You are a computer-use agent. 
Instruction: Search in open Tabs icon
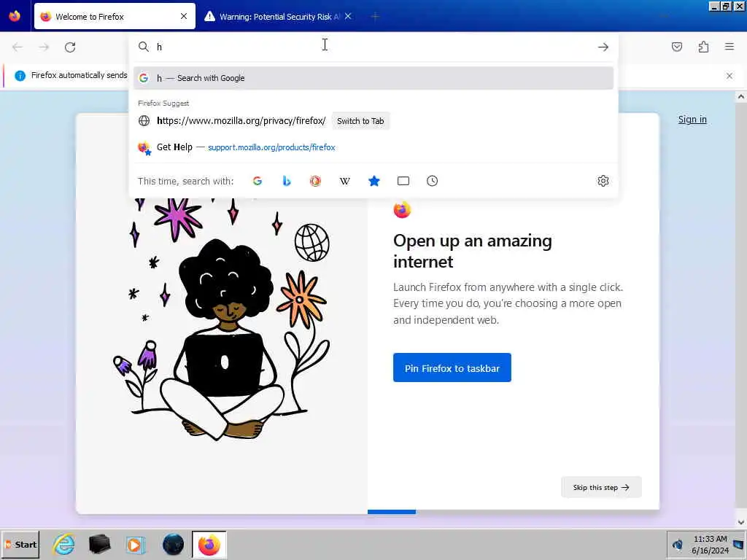pyautogui.click(x=403, y=181)
